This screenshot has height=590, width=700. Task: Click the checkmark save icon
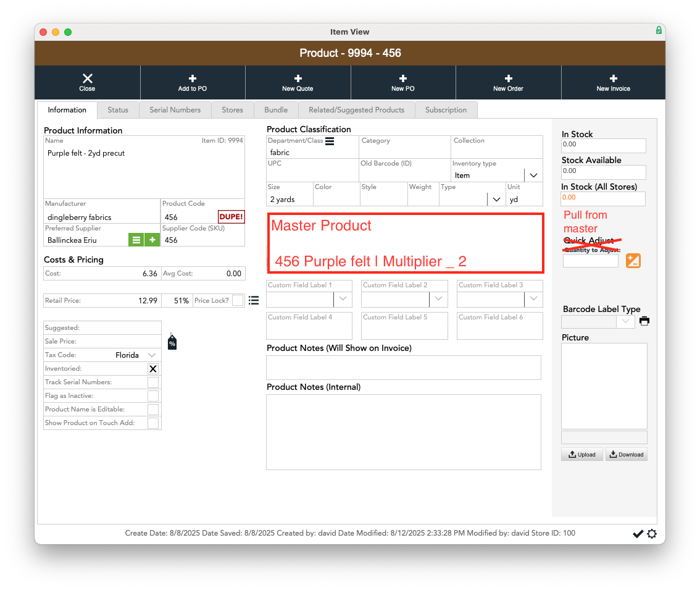click(x=638, y=534)
